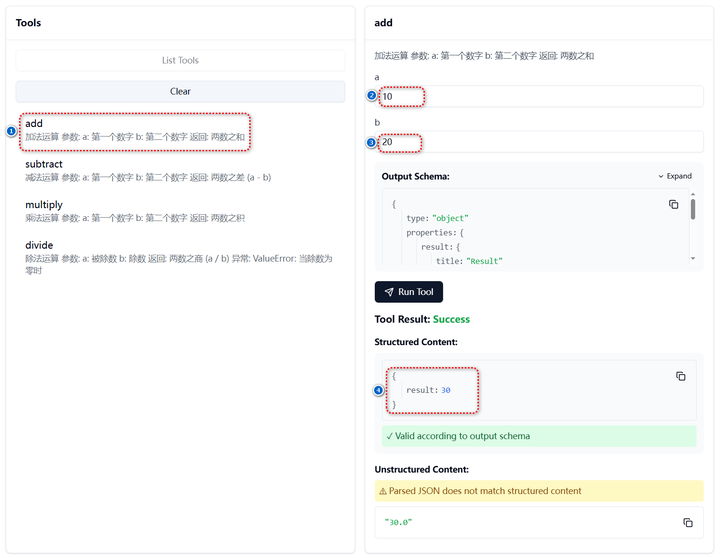
Task: Click the "Structured Content:" label
Action: (x=416, y=342)
